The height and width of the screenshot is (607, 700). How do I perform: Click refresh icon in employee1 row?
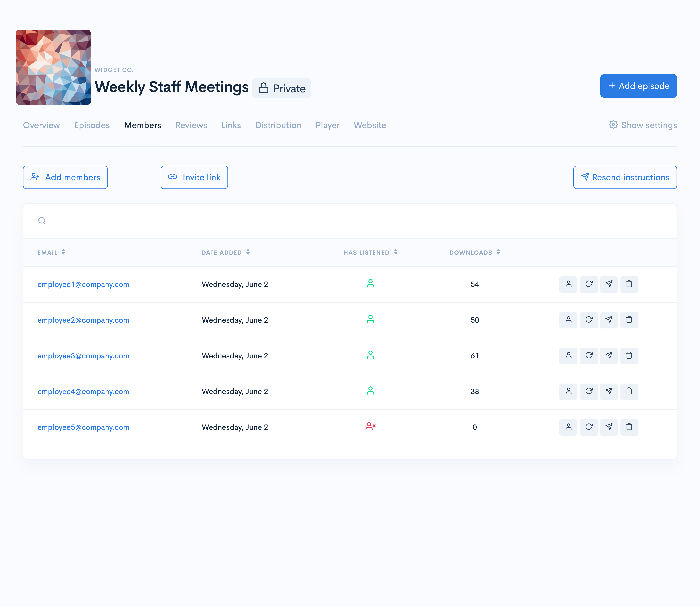588,284
